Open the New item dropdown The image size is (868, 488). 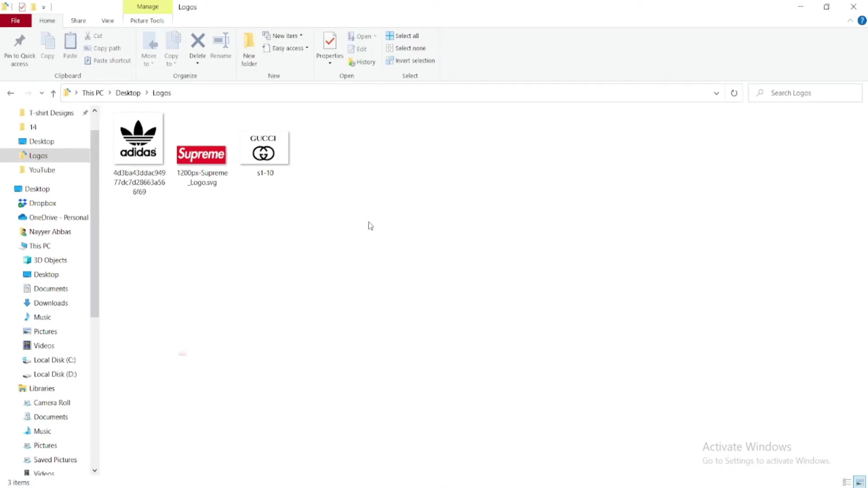point(283,36)
